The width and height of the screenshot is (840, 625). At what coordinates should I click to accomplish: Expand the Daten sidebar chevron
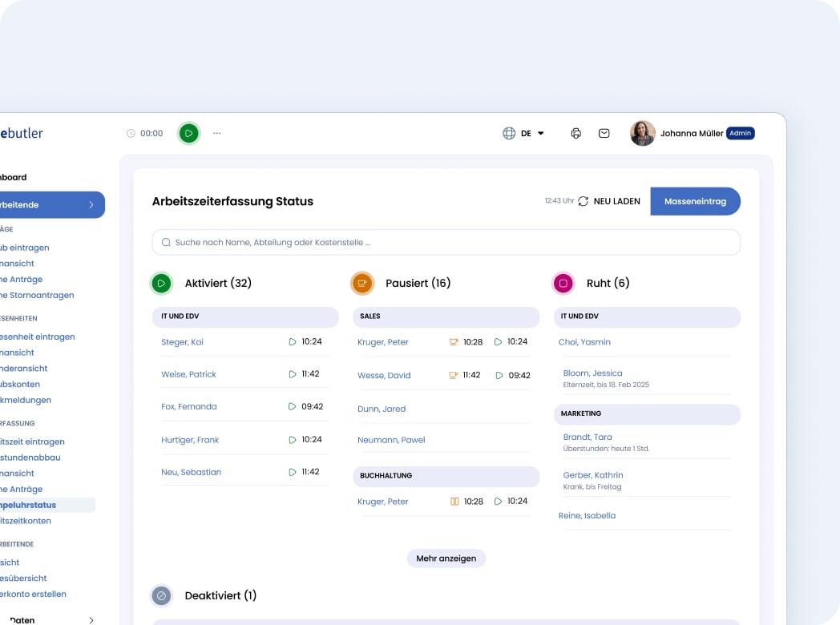pos(91,620)
